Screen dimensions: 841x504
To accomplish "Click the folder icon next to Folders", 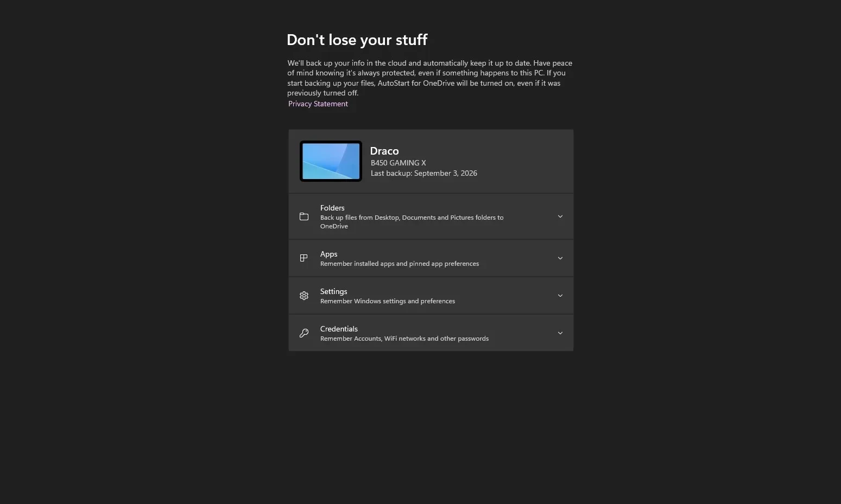I will pos(304,216).
